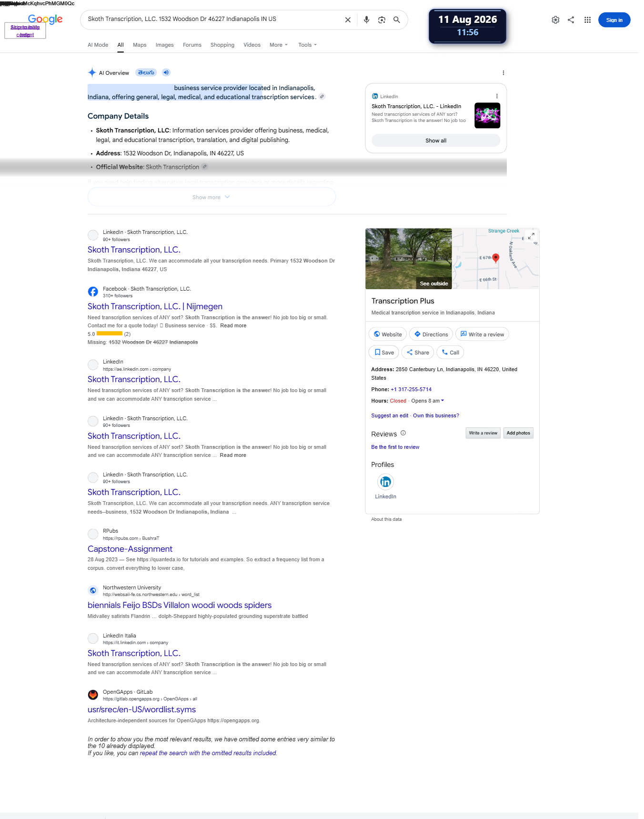Click the Skip to main content link
The height and width of the screenshot is (819, 644).
25,31
